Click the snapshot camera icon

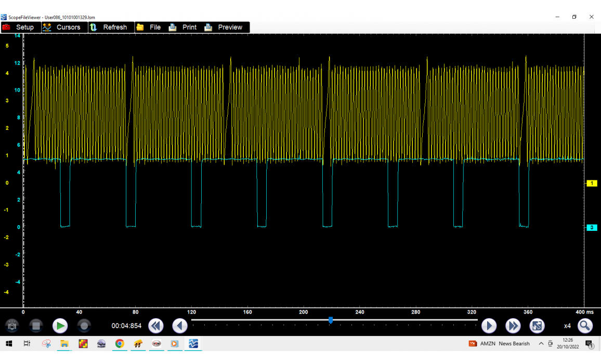coord(12,326)
